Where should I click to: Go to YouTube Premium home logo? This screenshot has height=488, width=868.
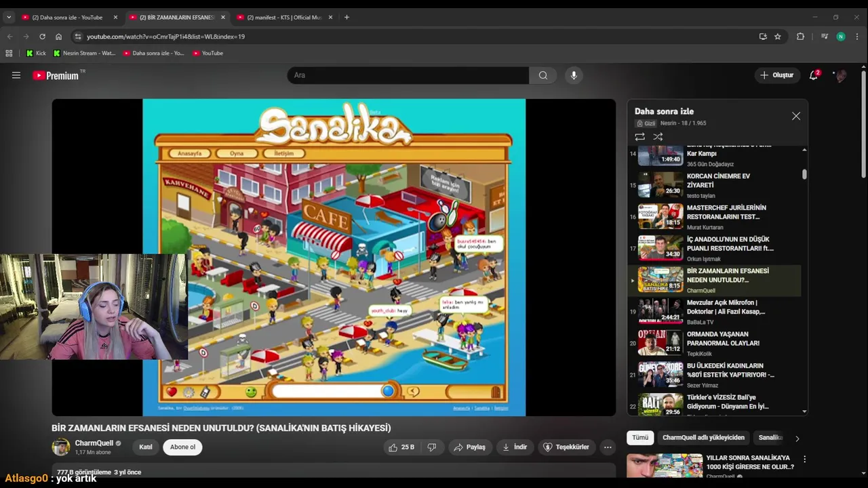pos(56,75)
